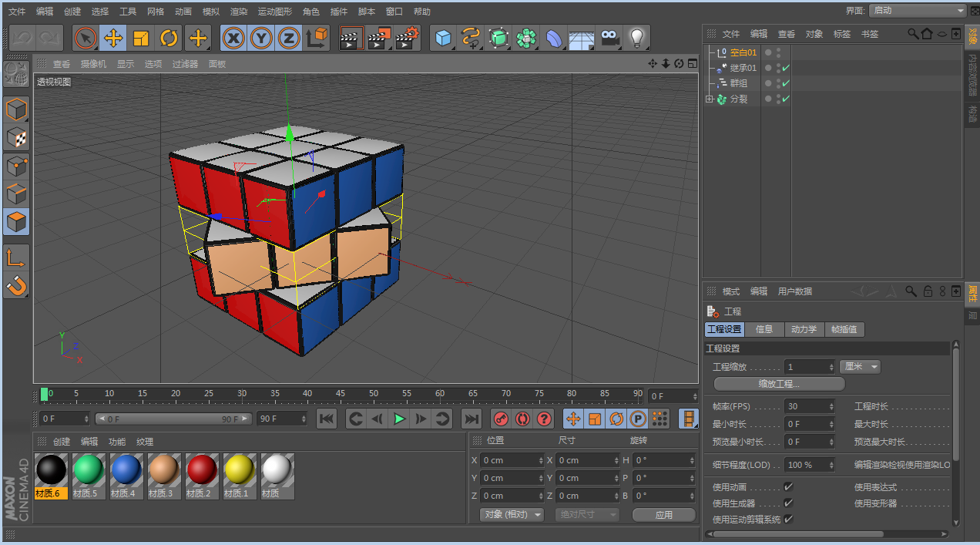Add a cube primitive object
This screenshot has height=545, width=980.
coord(443,38)
